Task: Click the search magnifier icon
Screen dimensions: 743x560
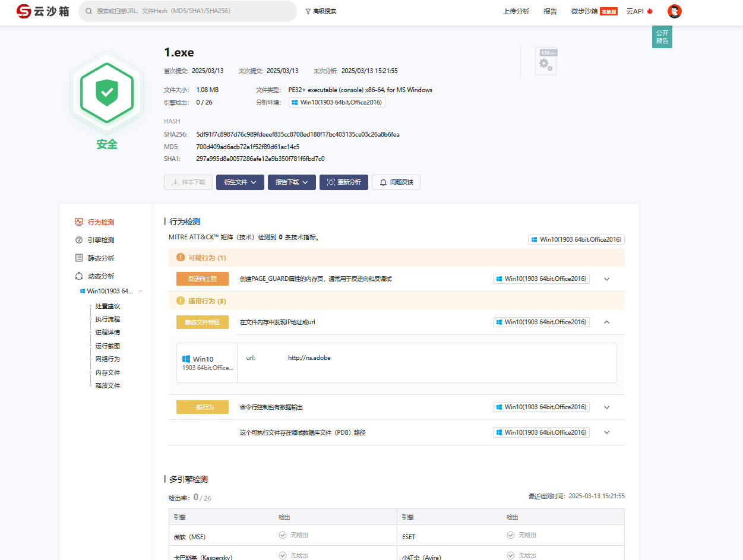Action: tap(88, 11)
